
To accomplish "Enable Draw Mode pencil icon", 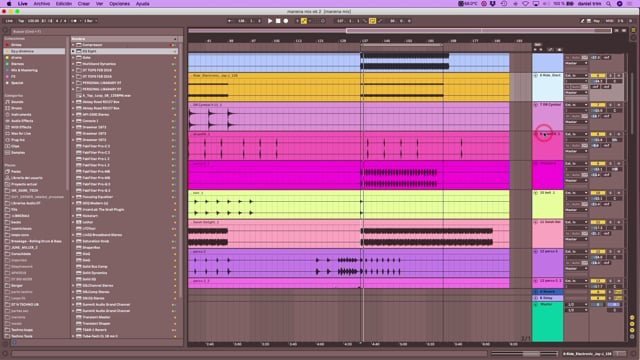I will pyautogui.click(x=582, y=21).
